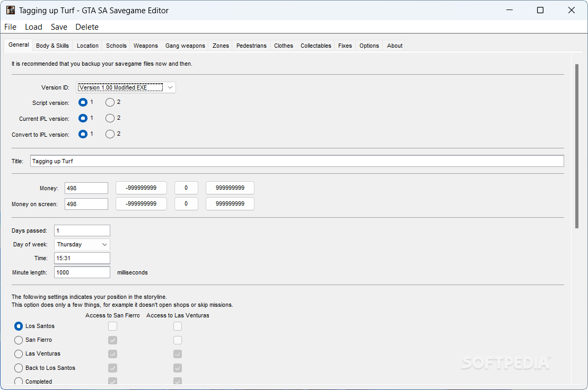Toggle Las Venturas row Las Venturas access
This screenshot has width=588, height=390.
(178, 354)
